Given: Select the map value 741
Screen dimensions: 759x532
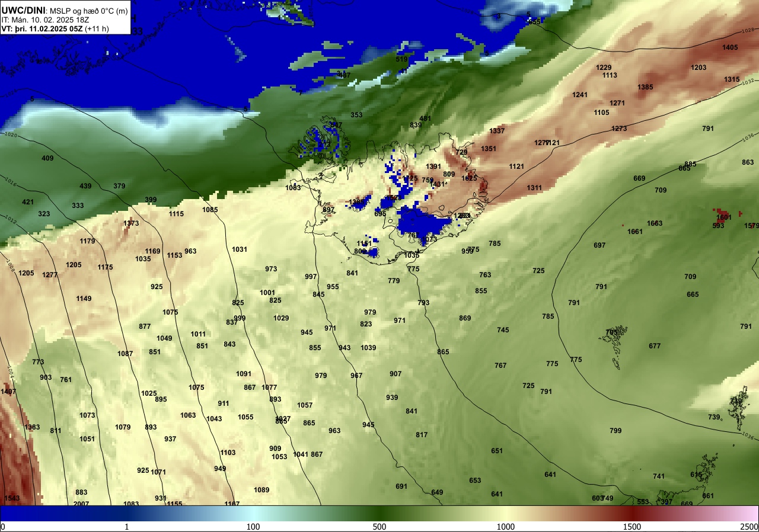Looking at the screenshot, I should [x=659, y=476].
